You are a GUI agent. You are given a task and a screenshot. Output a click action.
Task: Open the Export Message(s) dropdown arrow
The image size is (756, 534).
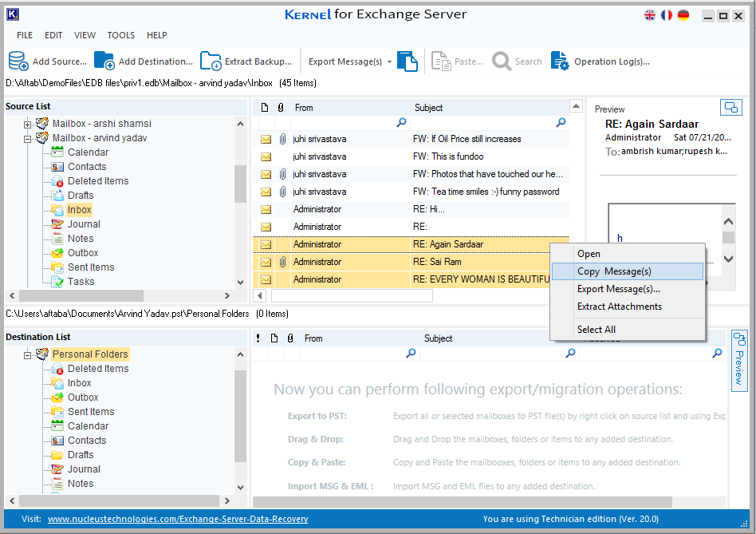[389, 61]
